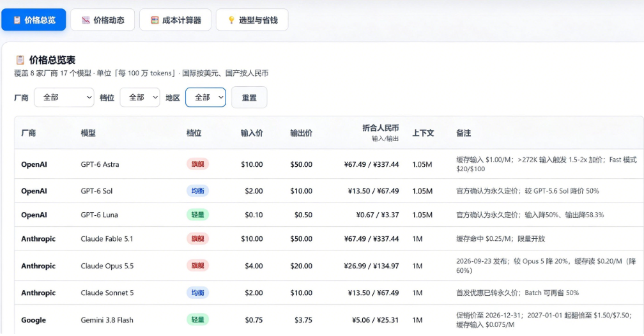The width and height of the screenshot is (644, 336).
Task: Click the $20.00 output price cell
Action: click(x=301, y=266)
